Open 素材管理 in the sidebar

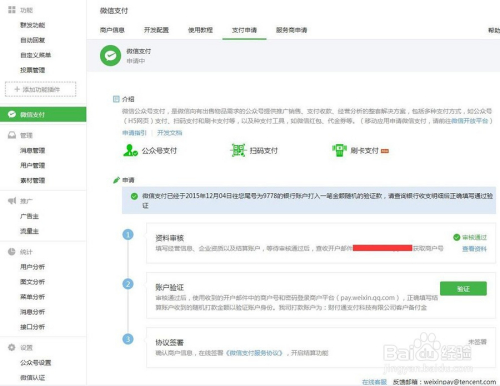[32, 180]
